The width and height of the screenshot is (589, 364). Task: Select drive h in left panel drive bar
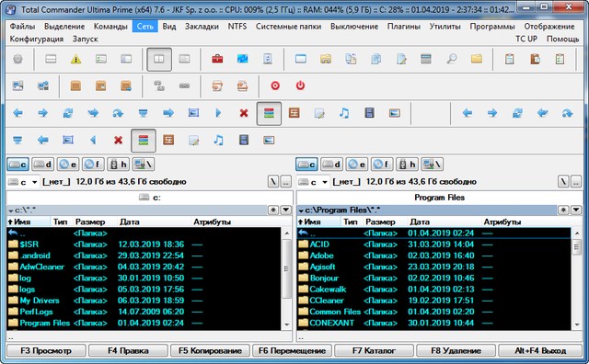[118, 165]
